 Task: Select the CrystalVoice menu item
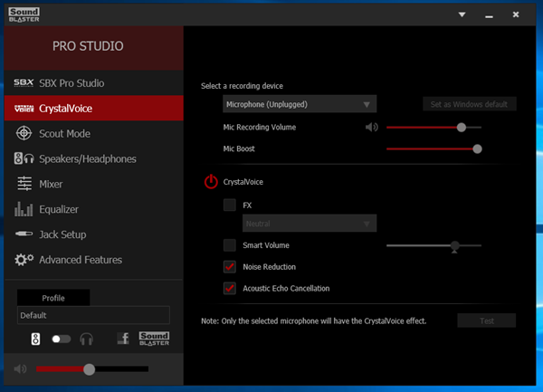pyautogui.click(x=94, y=109)
